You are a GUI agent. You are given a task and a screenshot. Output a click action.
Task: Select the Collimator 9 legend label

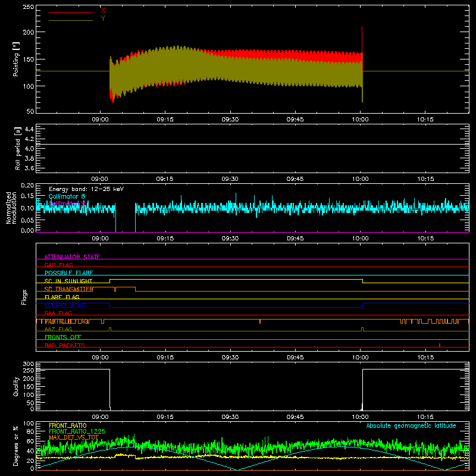click(x=67, y=203)
